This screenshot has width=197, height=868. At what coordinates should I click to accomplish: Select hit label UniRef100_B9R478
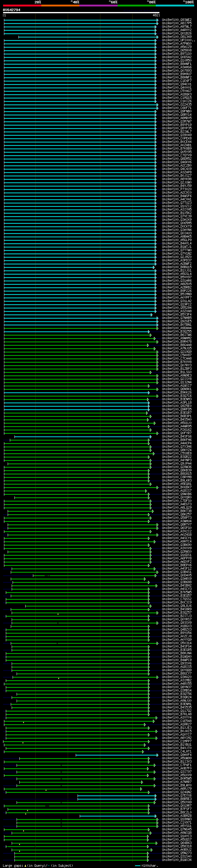coord(177,342)
